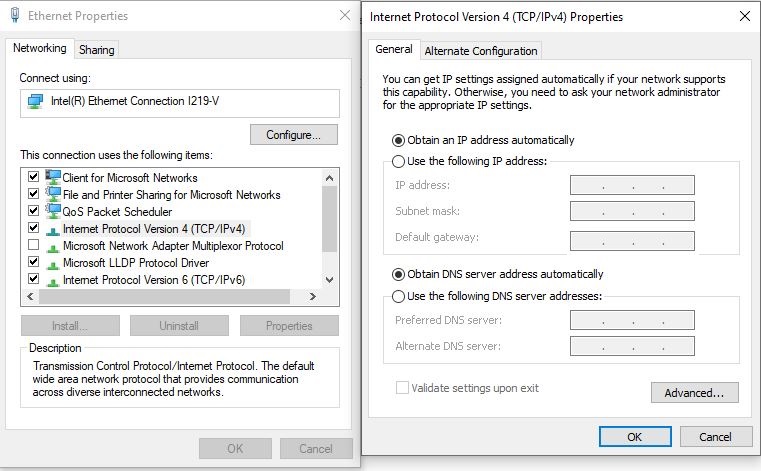
Task: Select Use the following DNS server addresses
Action: tap(398, 296)
